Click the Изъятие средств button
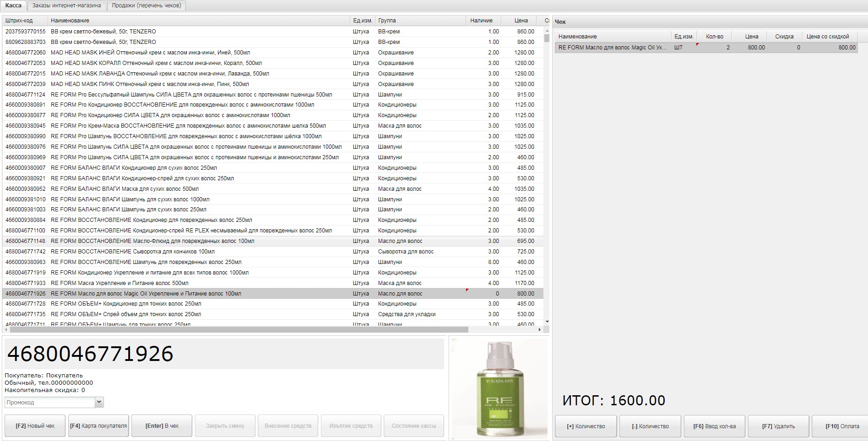868x441 pixels. click(351, 426)
